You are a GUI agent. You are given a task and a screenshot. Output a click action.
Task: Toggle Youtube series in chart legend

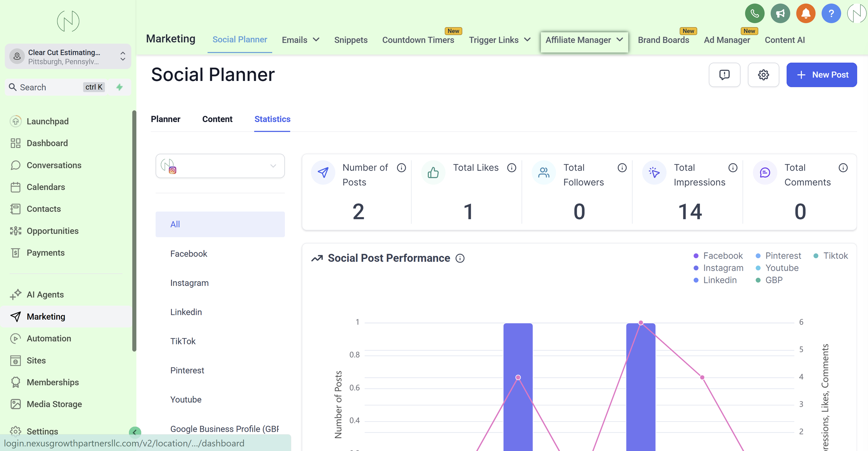tap(777, 268)
